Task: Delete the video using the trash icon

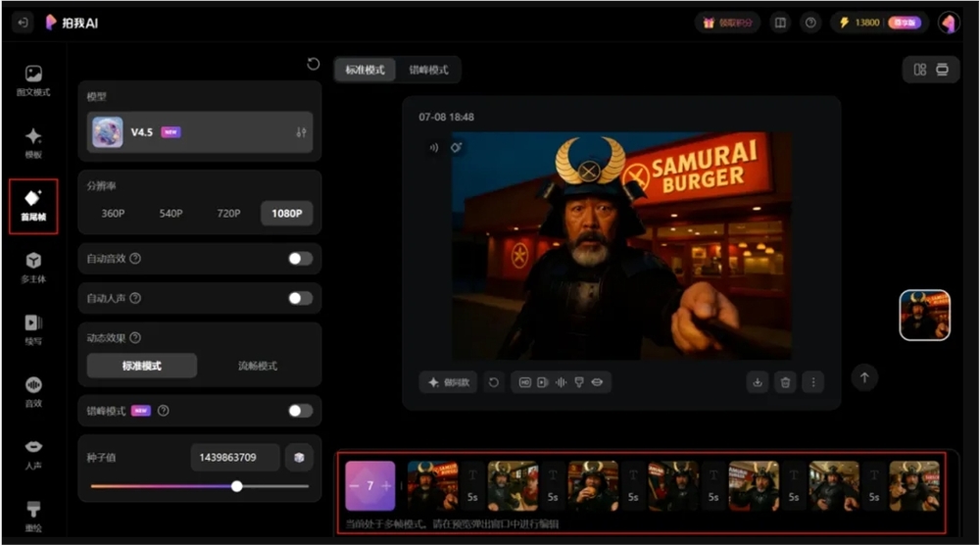Action: 785,382
